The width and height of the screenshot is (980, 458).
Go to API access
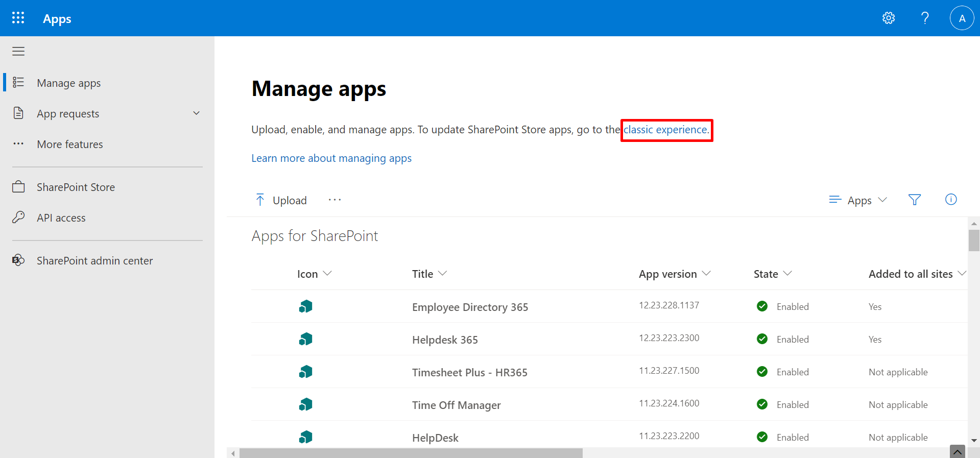61,218
